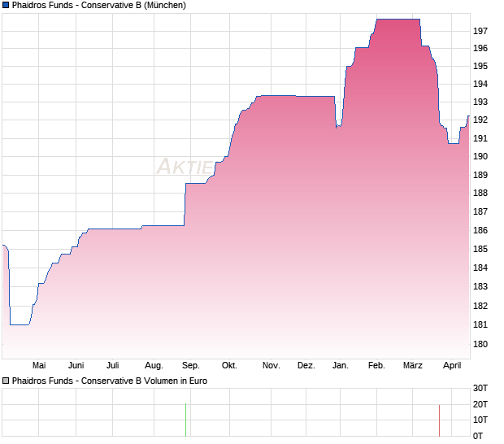
Task: Click the 197 value on the price axis
Action: click(480, 31)
